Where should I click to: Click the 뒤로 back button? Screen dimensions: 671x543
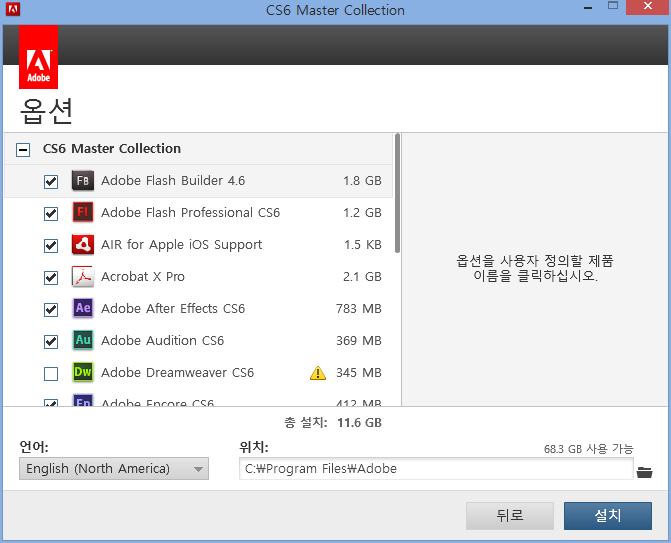510,516
